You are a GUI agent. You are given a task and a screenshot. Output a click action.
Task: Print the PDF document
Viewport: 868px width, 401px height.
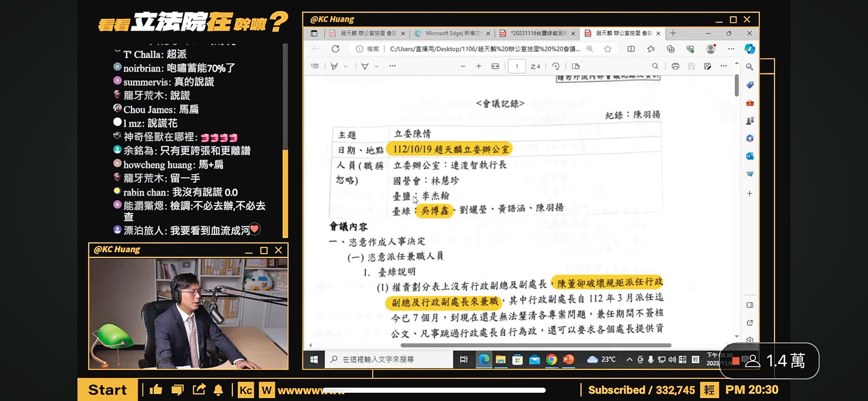675,66
